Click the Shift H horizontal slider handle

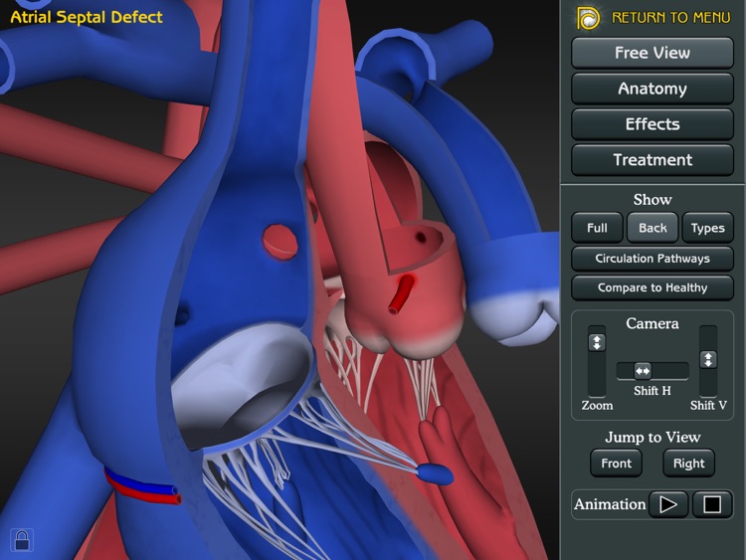pos(643,371)
